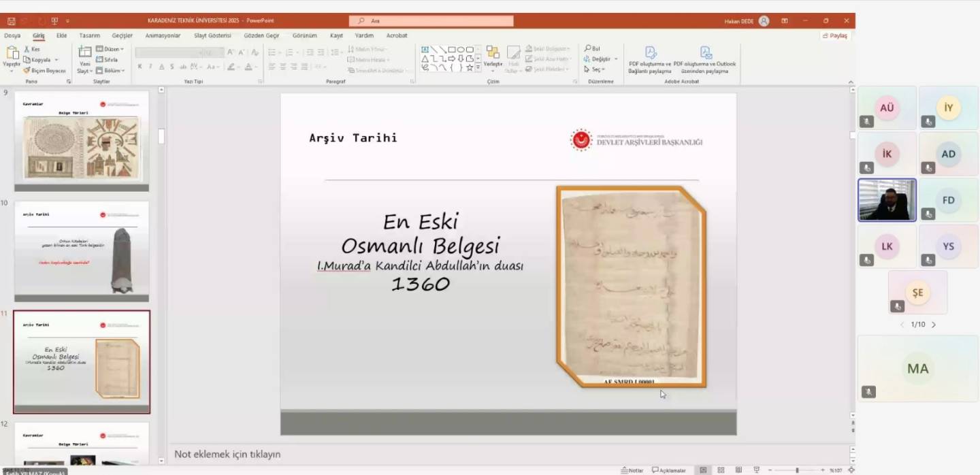Expand the Seç selection dropdown
The image size is (980, 475).
point(594,69)
